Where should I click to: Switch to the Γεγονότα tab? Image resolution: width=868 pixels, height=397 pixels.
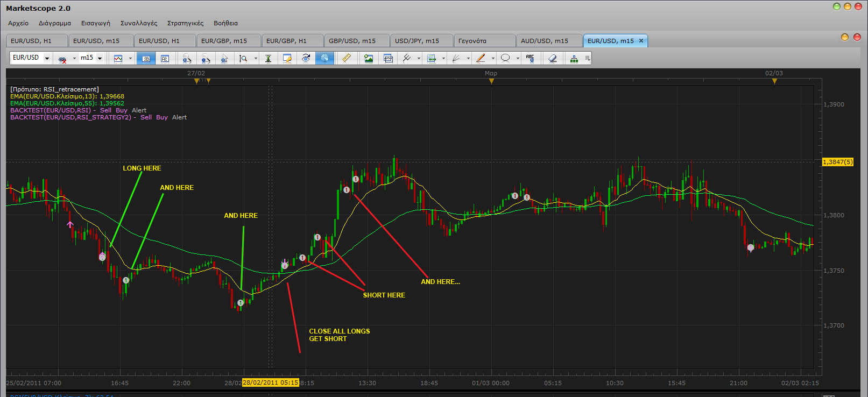coord(484,41)
